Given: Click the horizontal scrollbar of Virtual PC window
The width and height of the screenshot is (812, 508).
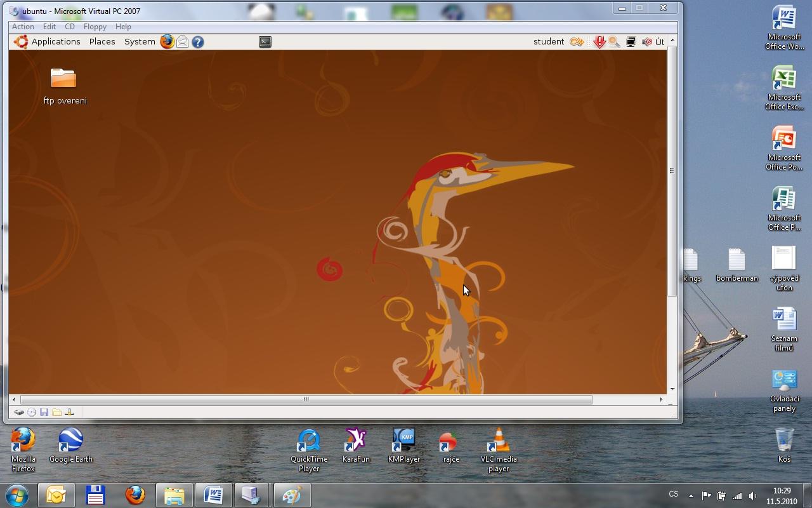Looking at the screenshot, I should point(306,399).
